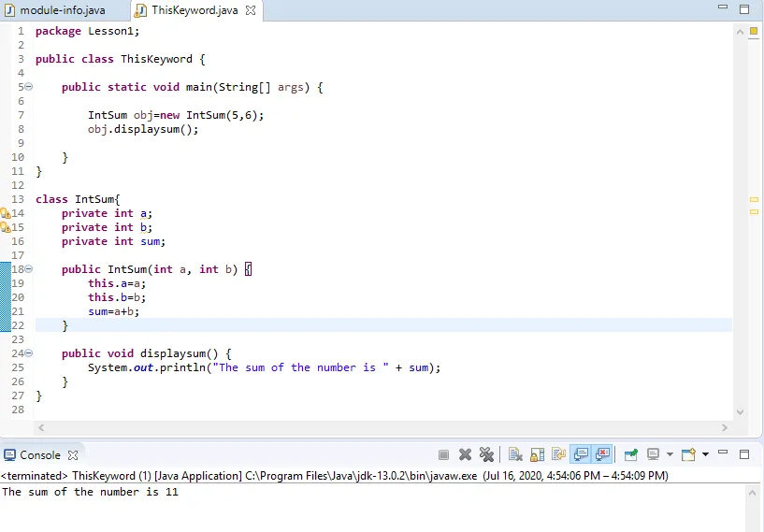Click the Display Selected Console icon

pyautogui.click(x=653, y=454)
